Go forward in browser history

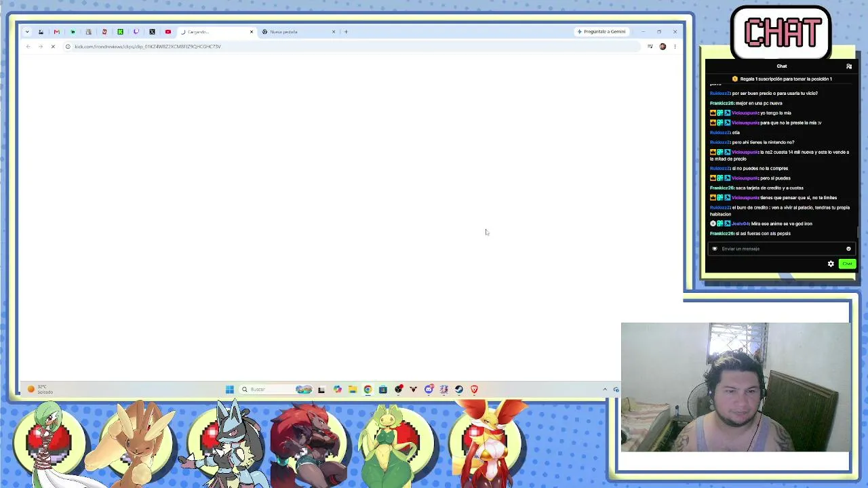[40, 47]
